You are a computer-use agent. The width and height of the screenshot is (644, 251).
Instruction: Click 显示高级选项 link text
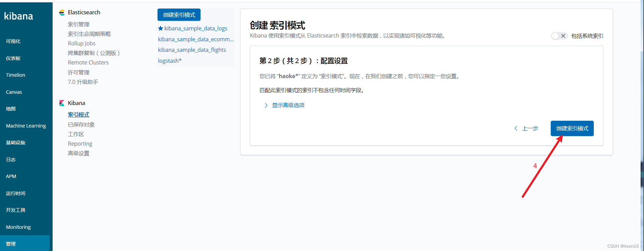(x=288, y=105)
